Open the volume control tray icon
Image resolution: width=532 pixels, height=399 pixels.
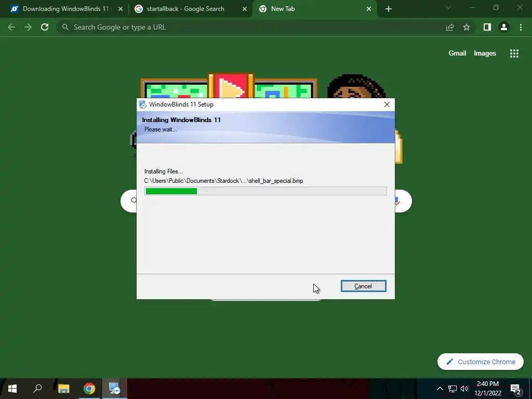click(x=464, y=389)
